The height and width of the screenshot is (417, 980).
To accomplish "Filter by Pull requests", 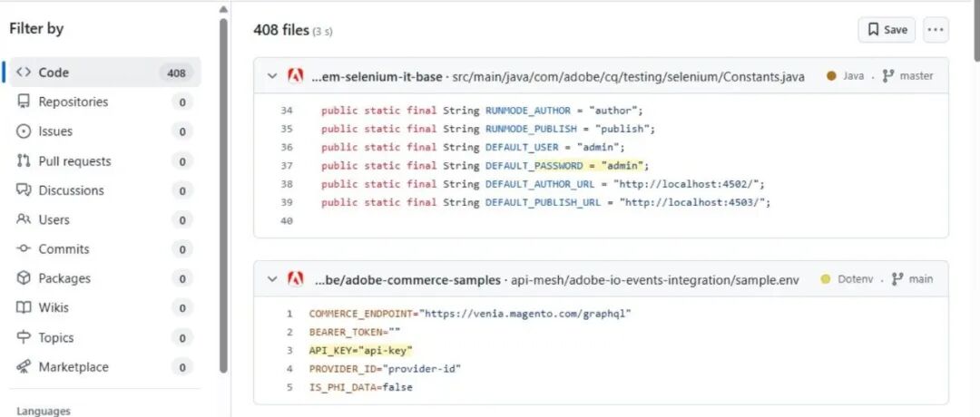I will [105, 161].
